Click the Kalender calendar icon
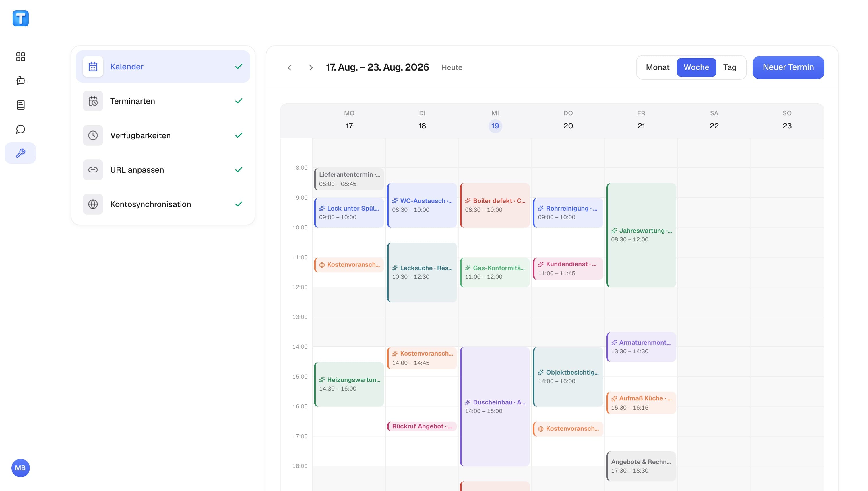This screenshot has height=491, width=868. coord(93,67)
